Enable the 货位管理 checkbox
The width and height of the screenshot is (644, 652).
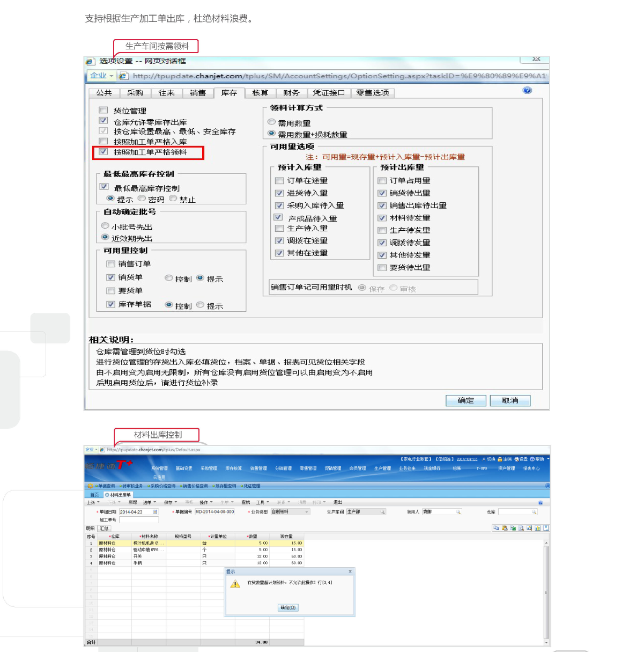point(103,111)
